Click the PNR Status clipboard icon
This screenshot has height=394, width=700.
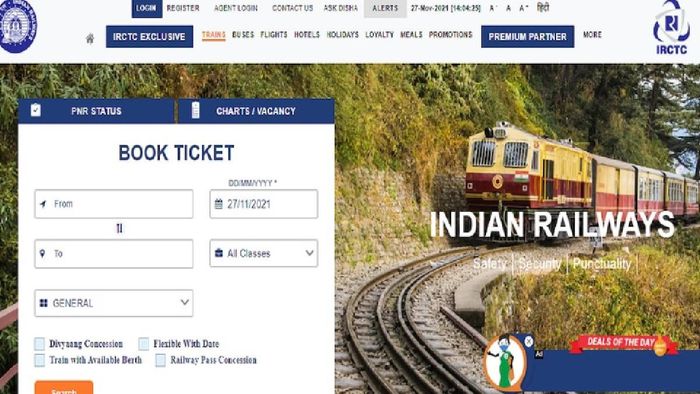[36, 110]
